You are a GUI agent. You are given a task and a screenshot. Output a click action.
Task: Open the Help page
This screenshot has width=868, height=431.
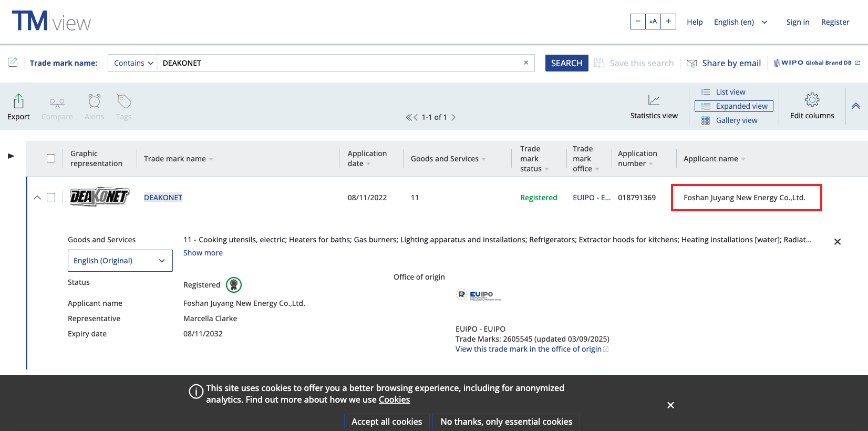click(x=695, y=22)
